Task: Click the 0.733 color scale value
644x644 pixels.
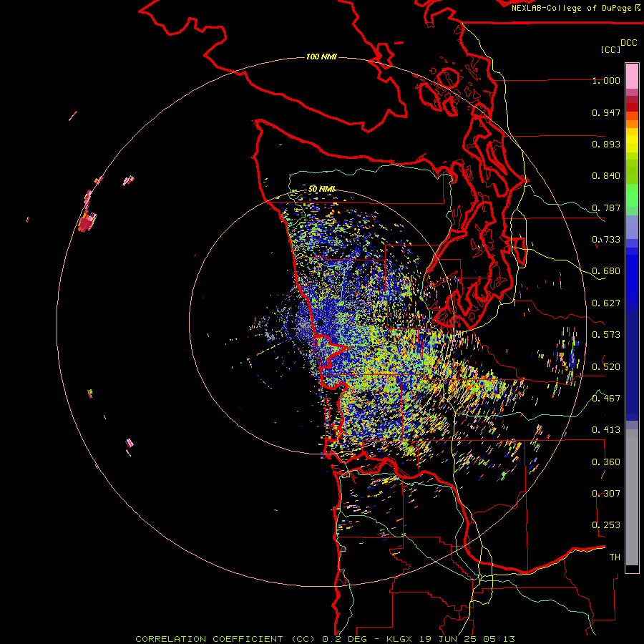Action: coord(606,240)
